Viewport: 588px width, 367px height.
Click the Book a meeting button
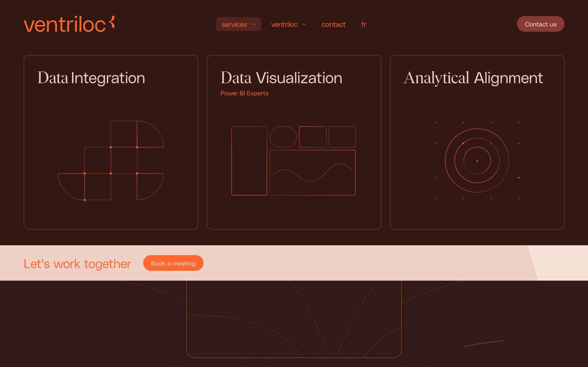(x=173, y=263)
